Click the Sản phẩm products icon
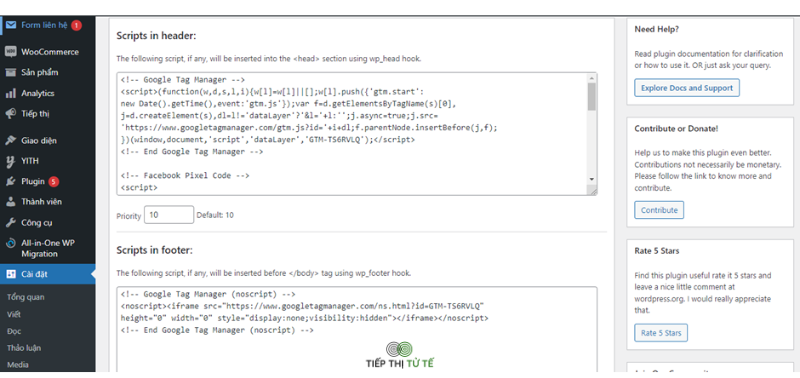 point(11,72)
